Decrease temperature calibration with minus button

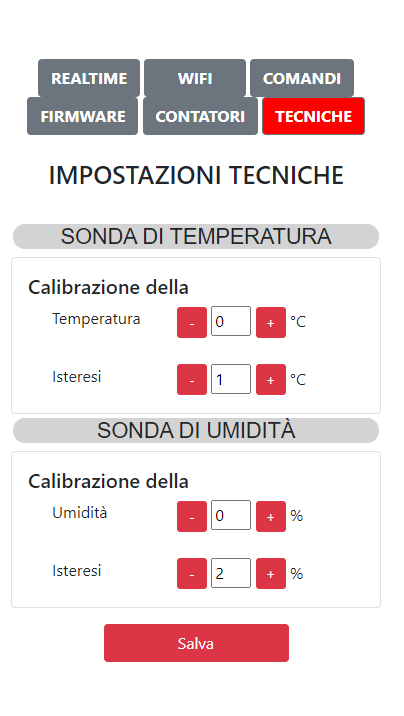point(192,322)
